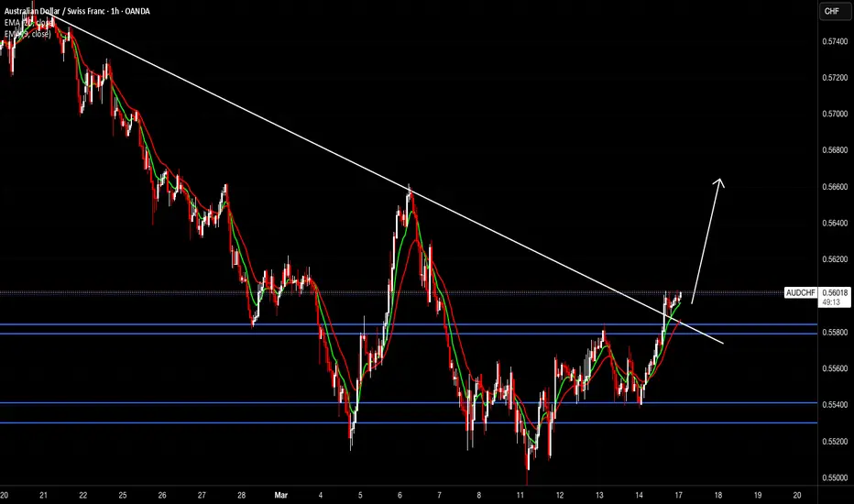Image resolution: width=854 pixels, height=504 pixels.
Task: Click the Mar label on time axis
Action: (x=281, y=495)
